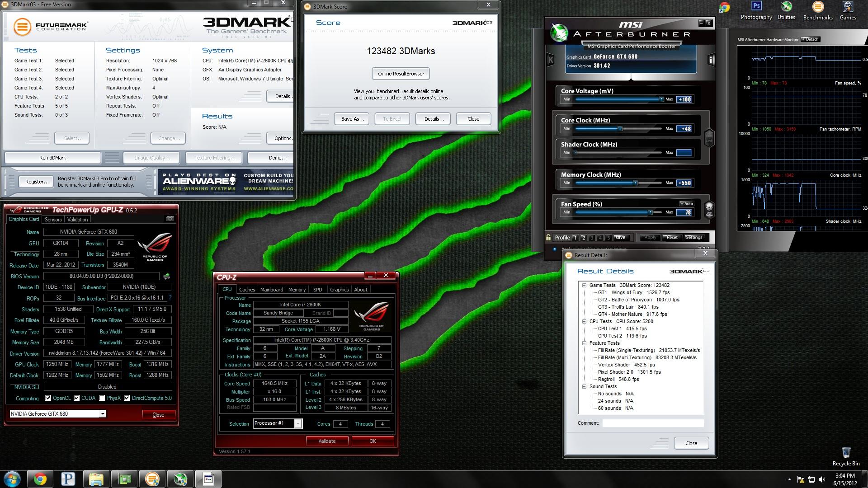Collapse the Game Tests tree node
Viewport: 868px width, 488px height.
[585, 285]
